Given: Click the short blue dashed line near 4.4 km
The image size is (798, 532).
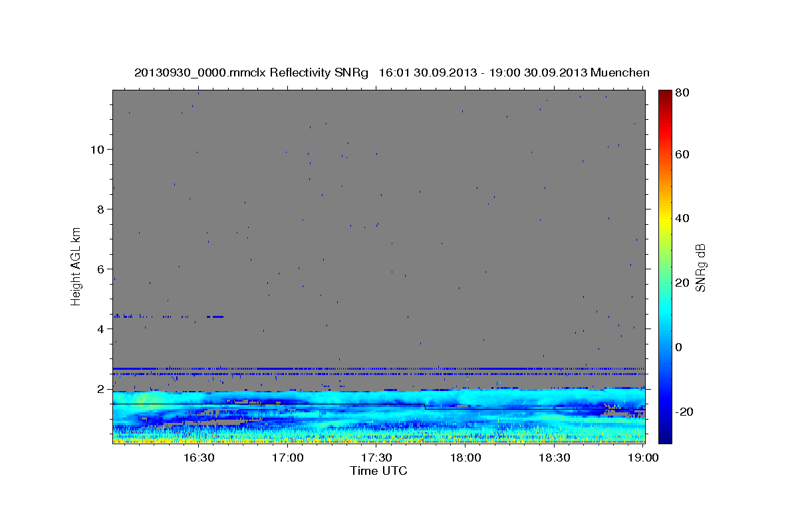Looking at the screenshot, I should point(168,317).
